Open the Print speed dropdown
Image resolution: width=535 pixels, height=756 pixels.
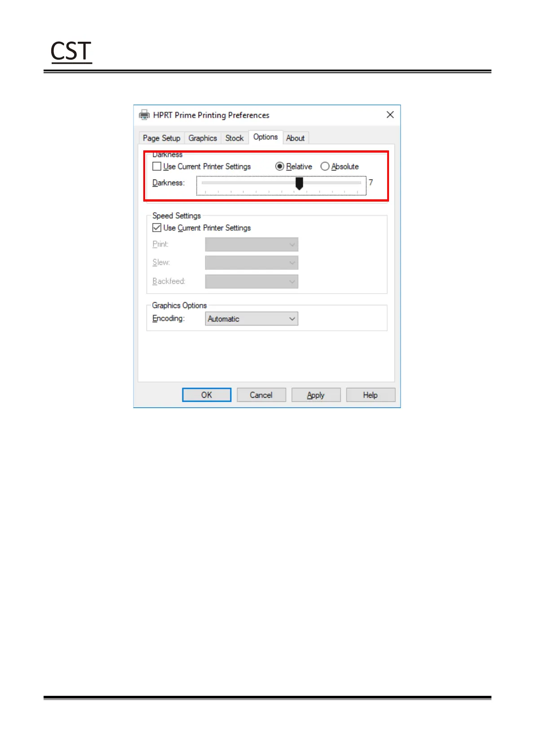[x=252, y=245]
